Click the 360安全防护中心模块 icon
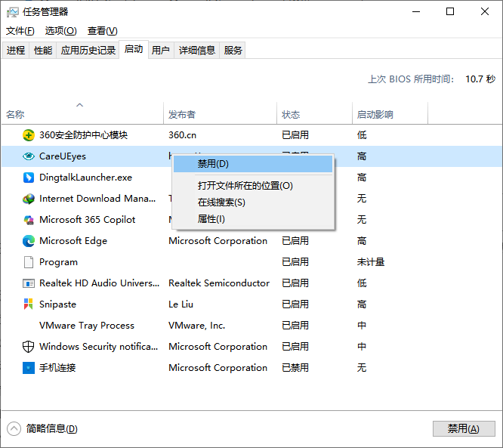The width and height of the screenshot is (503, 448). coord(29,135)
